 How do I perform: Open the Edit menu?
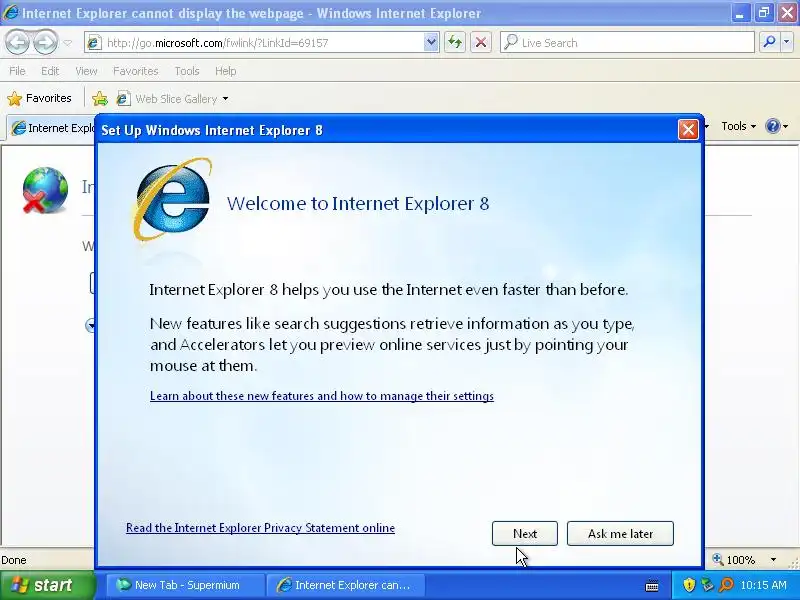(50, 71)
